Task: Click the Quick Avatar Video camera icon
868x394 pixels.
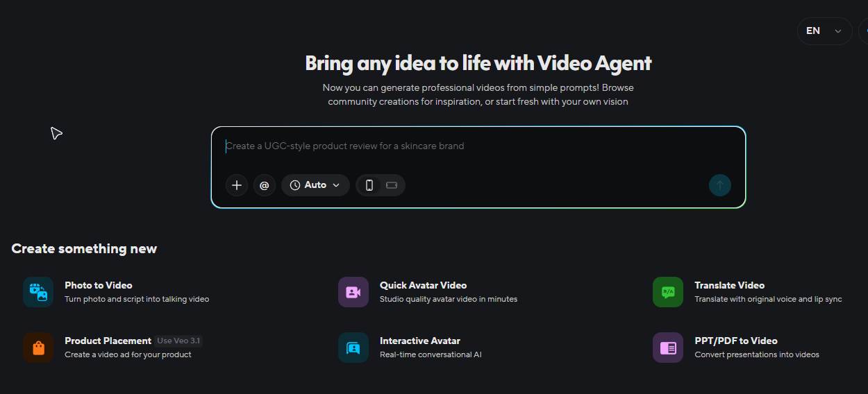Action: tap(353, 292)
